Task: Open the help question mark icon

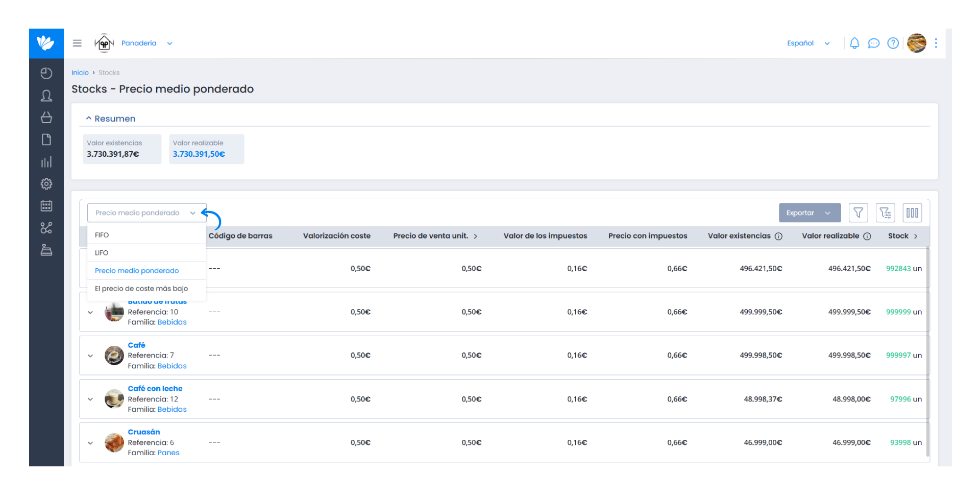Action: [893, 43]
